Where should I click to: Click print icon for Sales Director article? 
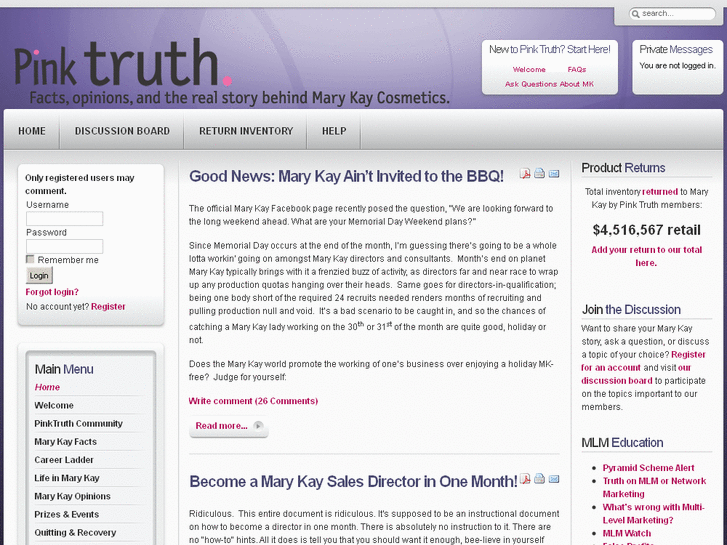click(539, 479)
